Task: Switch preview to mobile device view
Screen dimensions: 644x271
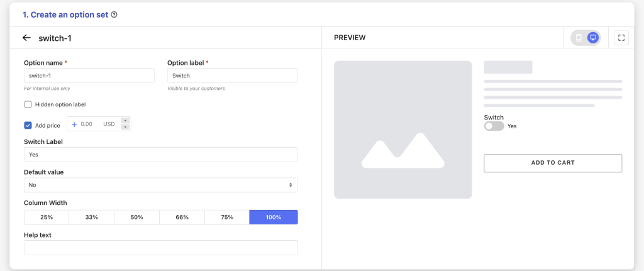Action: click(579, 38)
